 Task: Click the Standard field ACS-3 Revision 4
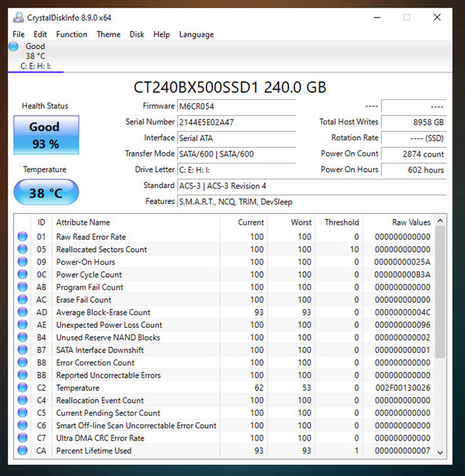[312, 186]
